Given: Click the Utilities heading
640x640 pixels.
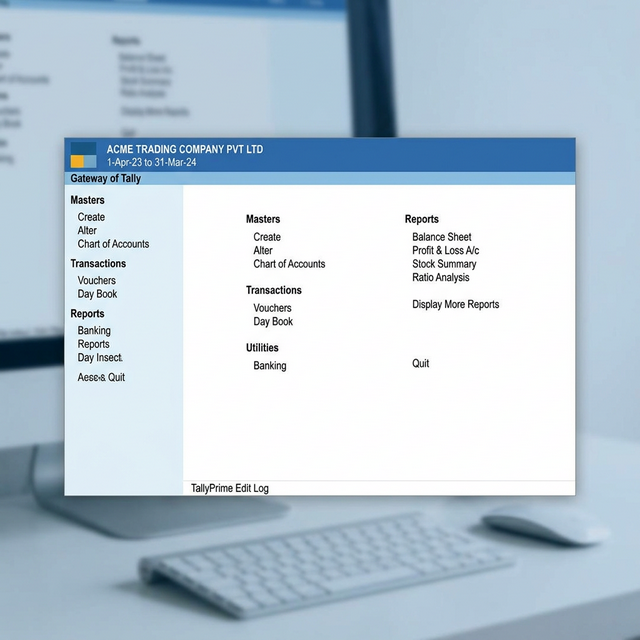Looking at the screenshot, I should click(x=262, y=348).
